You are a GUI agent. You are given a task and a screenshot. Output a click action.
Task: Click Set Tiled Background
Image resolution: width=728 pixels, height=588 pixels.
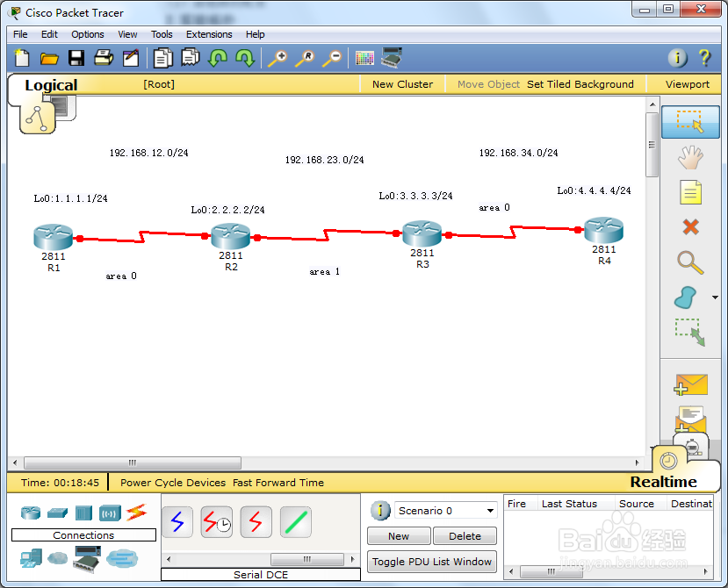tap(580, 84)
